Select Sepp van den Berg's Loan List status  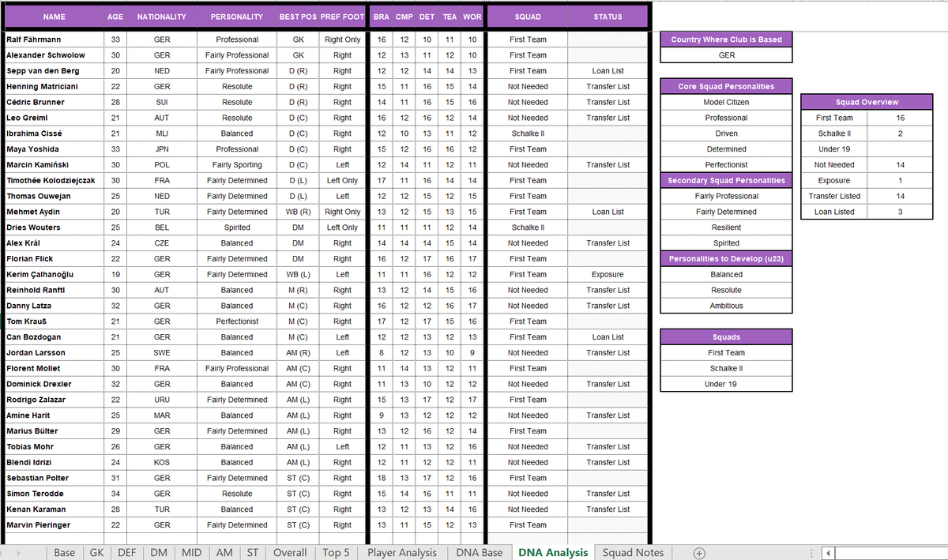tap(608, 71)
